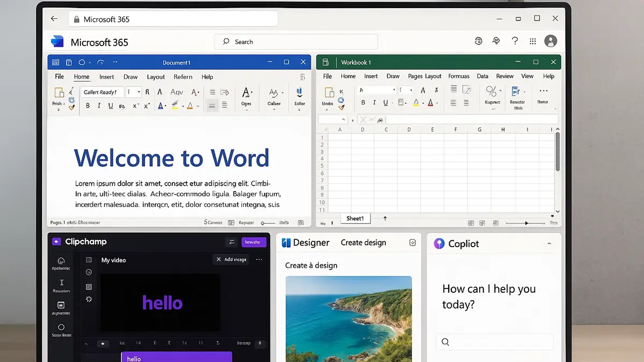Open the font name dropdown in Word
644x362 pixels.
[x=103, y=92]
